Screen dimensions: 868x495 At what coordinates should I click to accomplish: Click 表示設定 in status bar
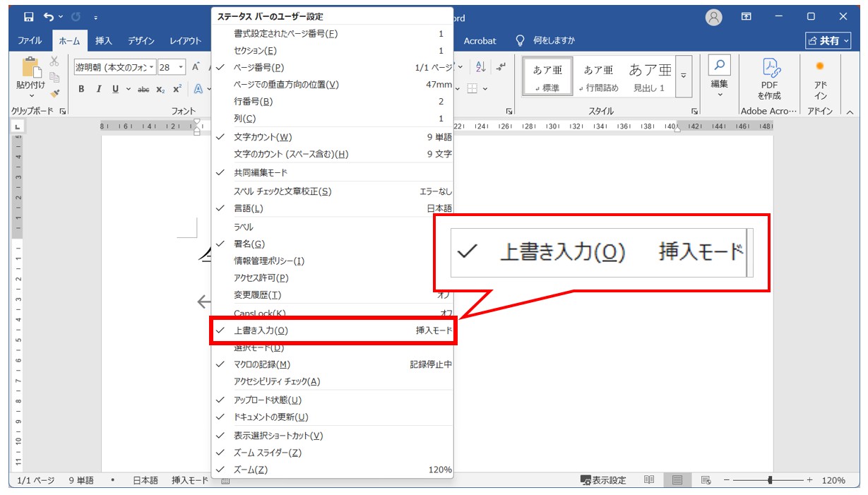point(603,480)
